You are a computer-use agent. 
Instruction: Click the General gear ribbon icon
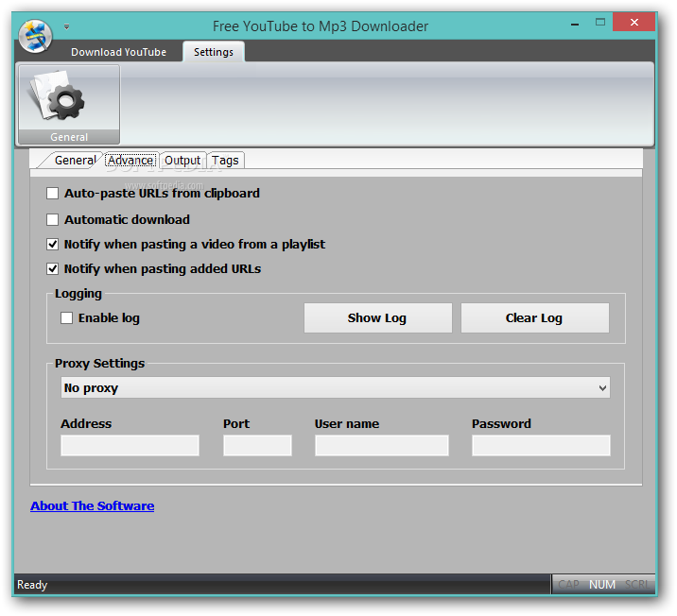coord(69,104)
